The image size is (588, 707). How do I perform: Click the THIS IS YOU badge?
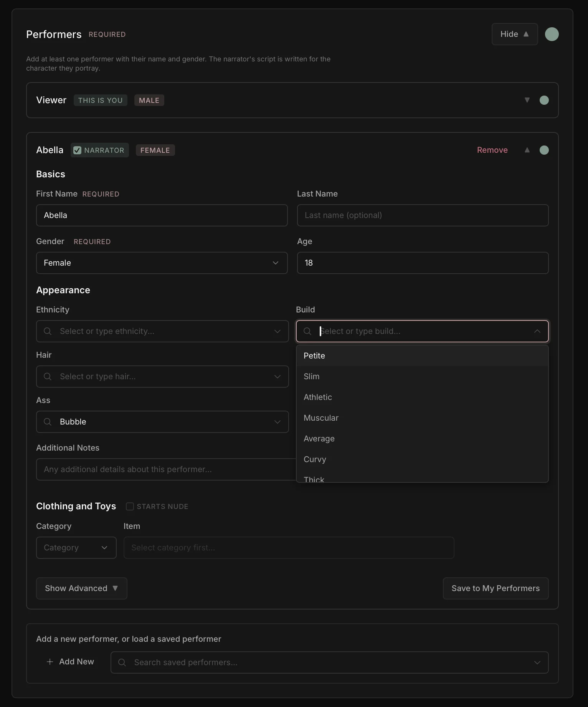click(x=100, y=100)
